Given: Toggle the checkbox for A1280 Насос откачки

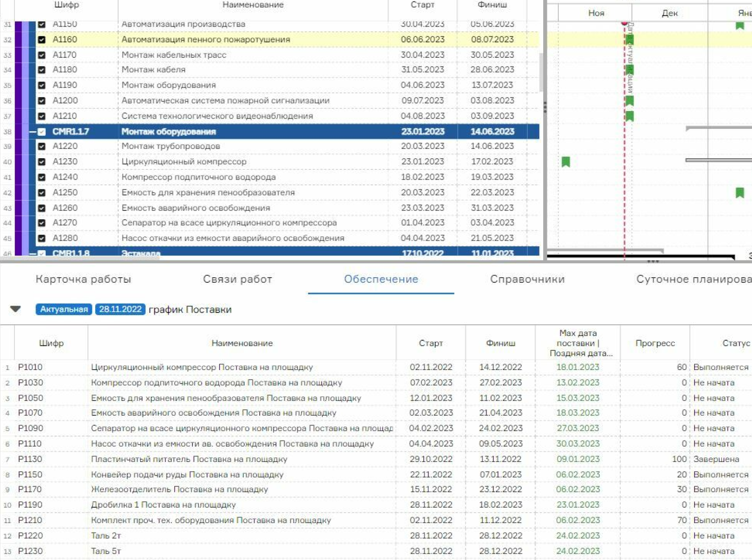Looking at the screenshot, I should [42, 238].
